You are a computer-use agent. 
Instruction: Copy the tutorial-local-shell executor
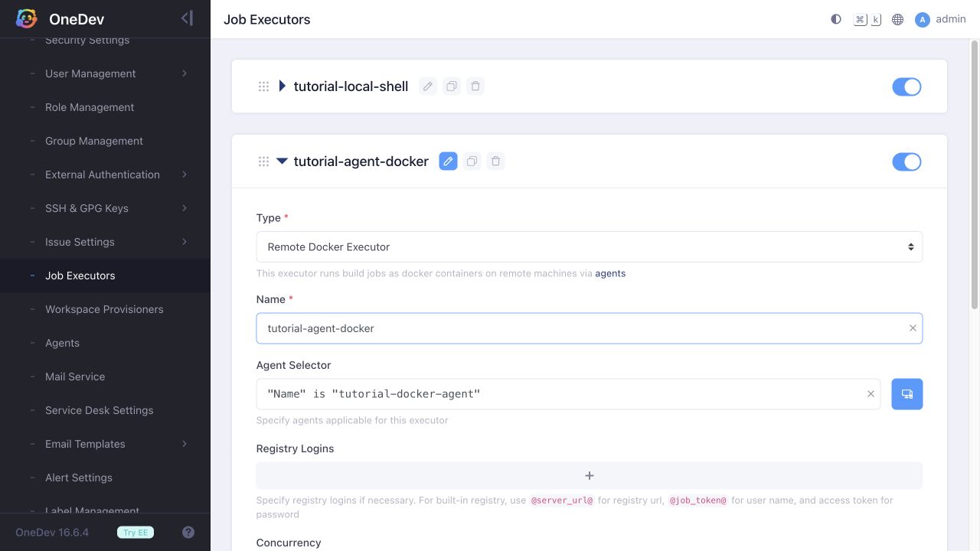[452, 86]
